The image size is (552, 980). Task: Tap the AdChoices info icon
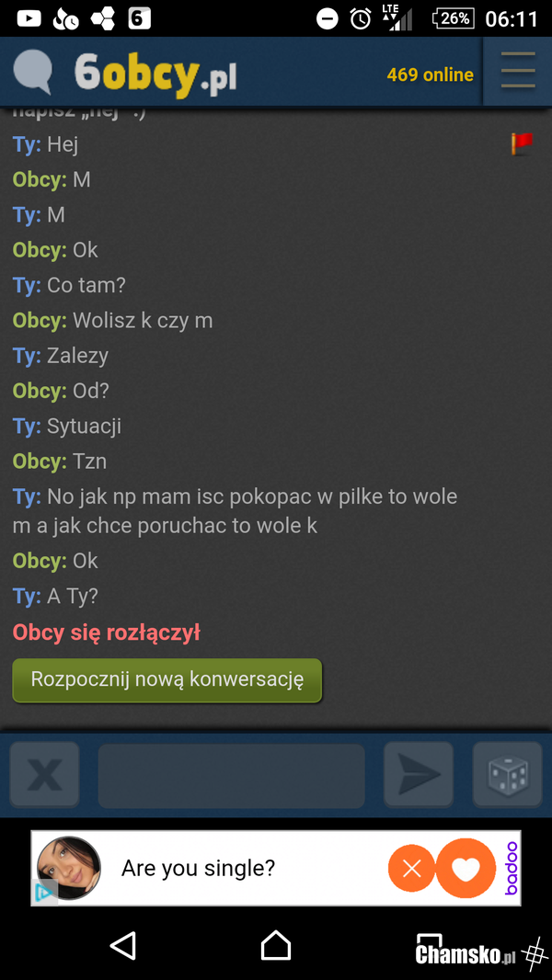pyautogui.click(x=44, y=892)
